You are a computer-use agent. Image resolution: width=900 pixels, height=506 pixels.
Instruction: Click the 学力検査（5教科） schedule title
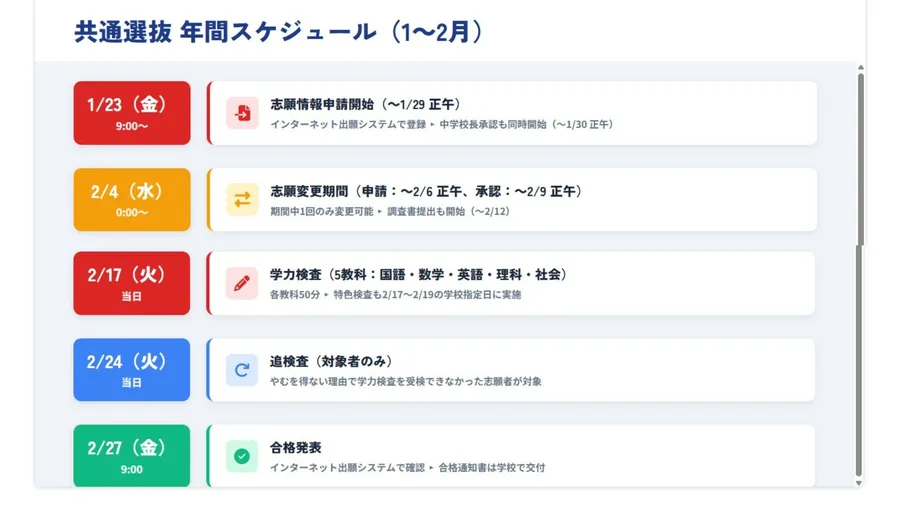419,275
